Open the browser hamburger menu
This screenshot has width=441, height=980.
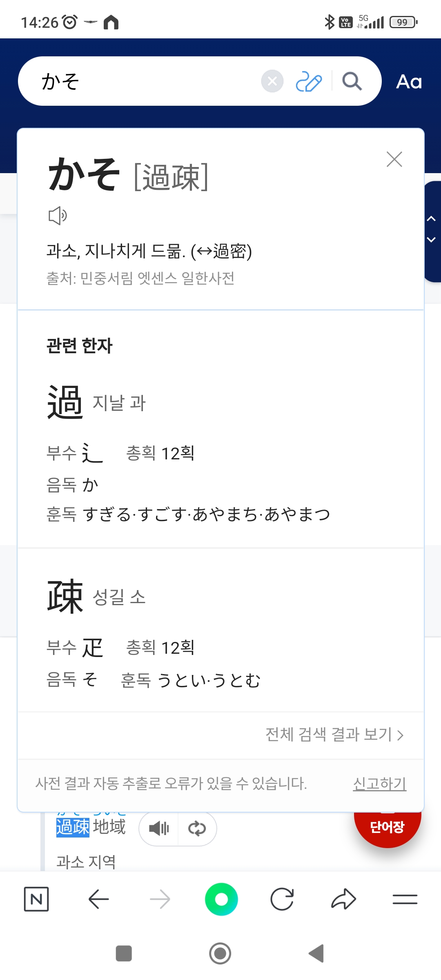(405, 899)
